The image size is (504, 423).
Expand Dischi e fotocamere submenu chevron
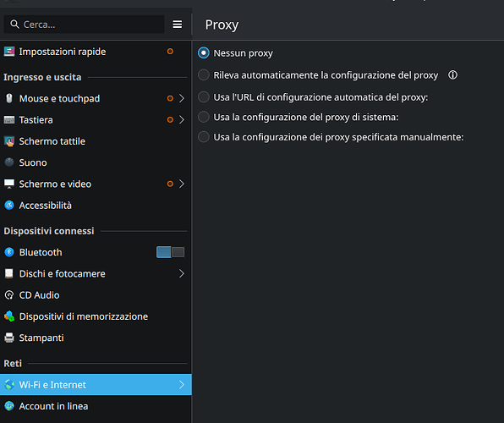pos(182,274)
